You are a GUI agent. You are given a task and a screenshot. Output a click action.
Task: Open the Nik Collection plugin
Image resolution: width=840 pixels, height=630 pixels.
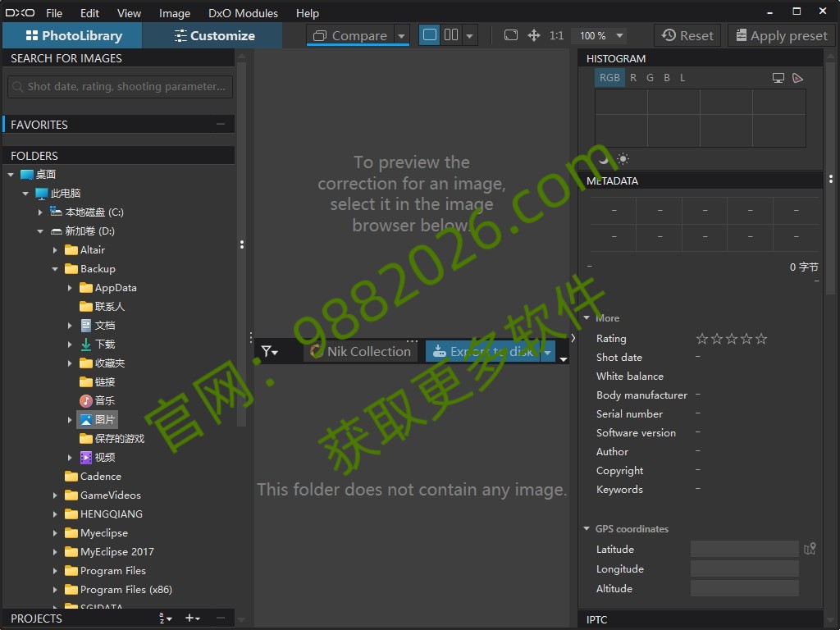tap(360, 351)
